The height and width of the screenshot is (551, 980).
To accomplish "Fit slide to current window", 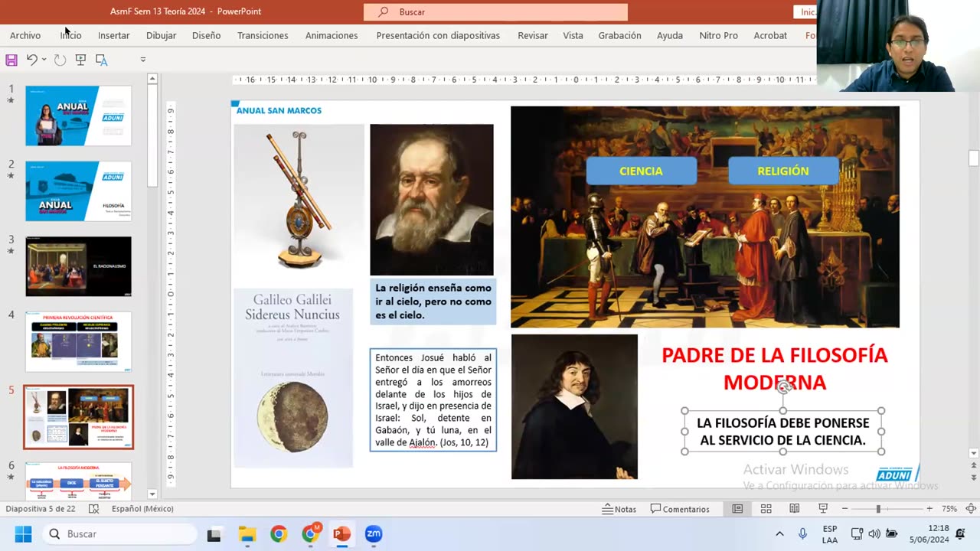I will pos(970,509).
